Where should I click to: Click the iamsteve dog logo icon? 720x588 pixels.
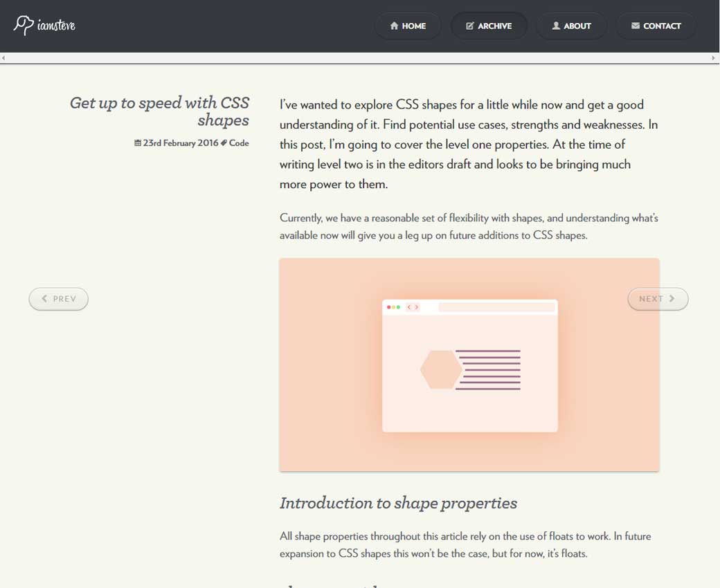[x=23, y=25]
